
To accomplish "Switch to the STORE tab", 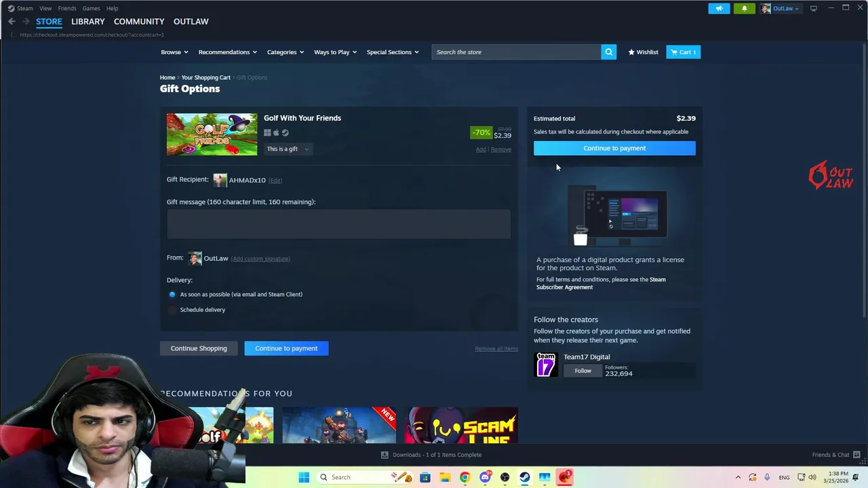I will (49, 22).
